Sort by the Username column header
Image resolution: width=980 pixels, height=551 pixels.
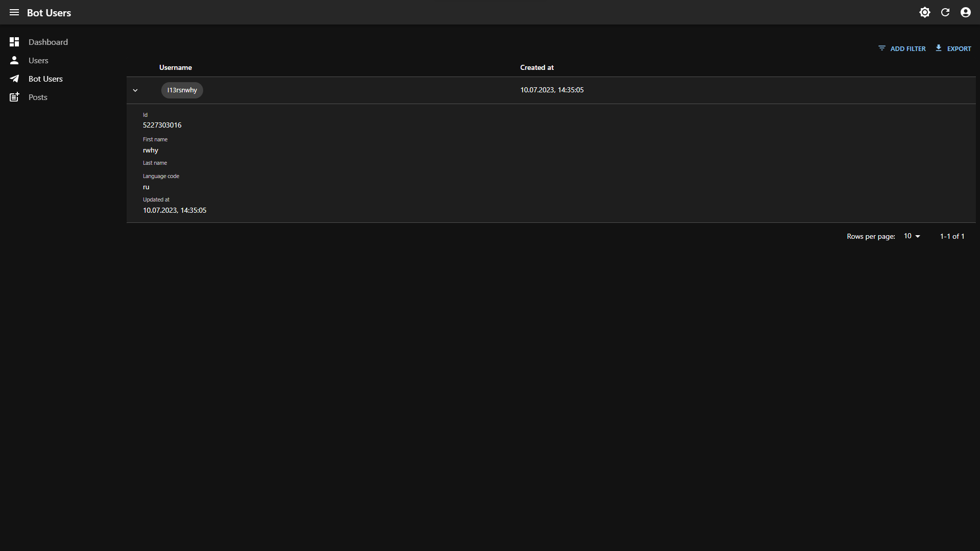pos(175,67)
